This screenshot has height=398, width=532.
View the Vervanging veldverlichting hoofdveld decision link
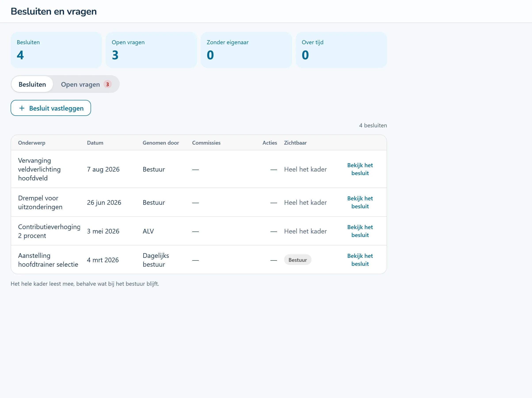point(360,169)
